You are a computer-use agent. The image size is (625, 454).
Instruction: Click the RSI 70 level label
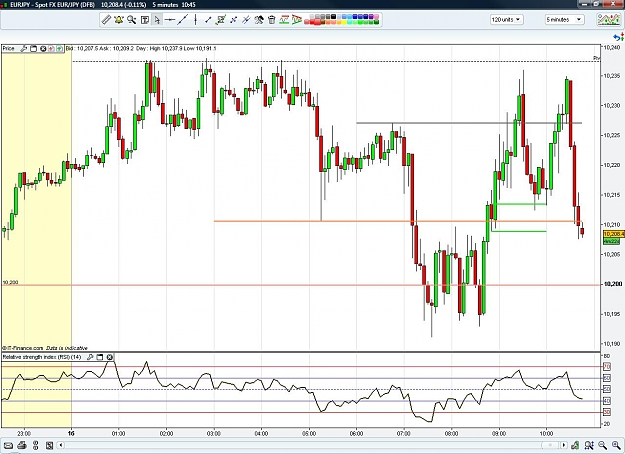607,366
